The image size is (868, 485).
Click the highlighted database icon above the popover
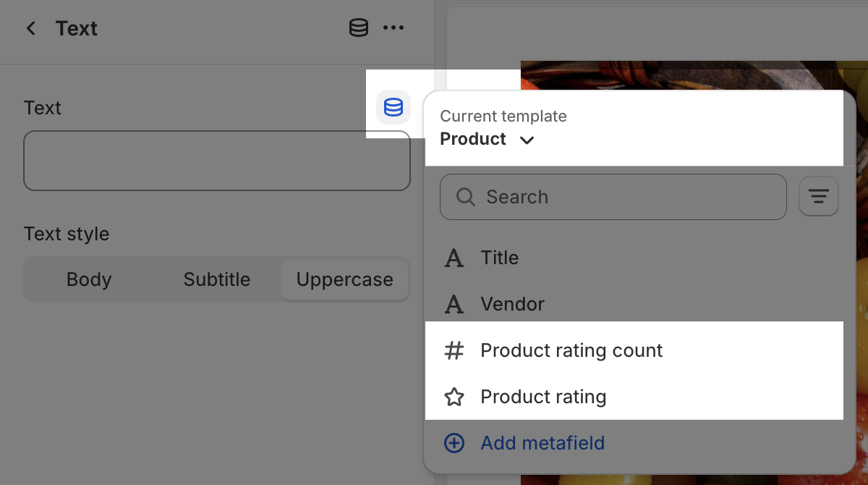pos(393,106)
